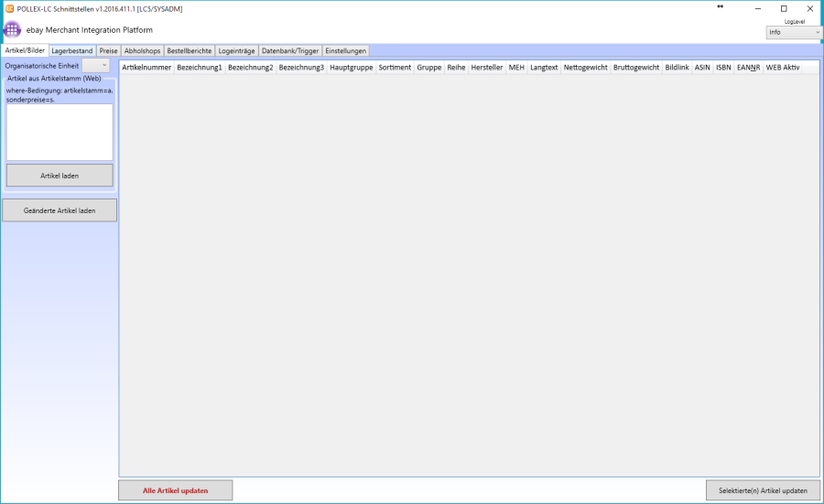Maximize the application window
Image resolution: width=824 pixels, height=504 pixels.
(x=783, y=8)
